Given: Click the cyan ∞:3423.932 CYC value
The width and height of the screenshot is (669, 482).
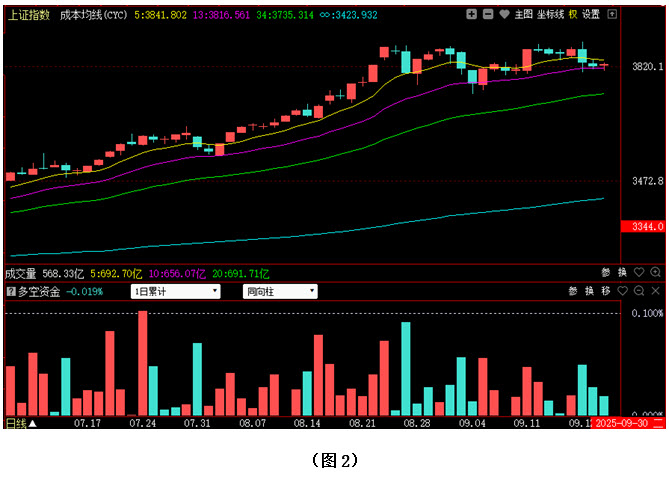Looking at the screenshot, I should (349, 15).
